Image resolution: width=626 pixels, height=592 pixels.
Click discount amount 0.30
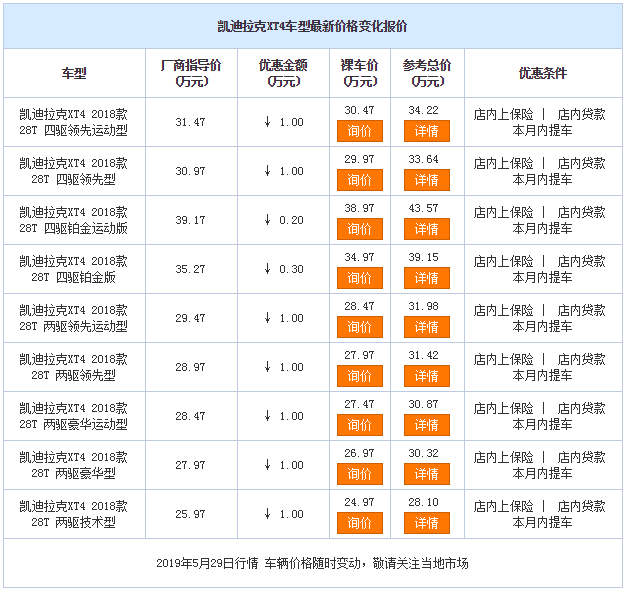click(291, 269)
